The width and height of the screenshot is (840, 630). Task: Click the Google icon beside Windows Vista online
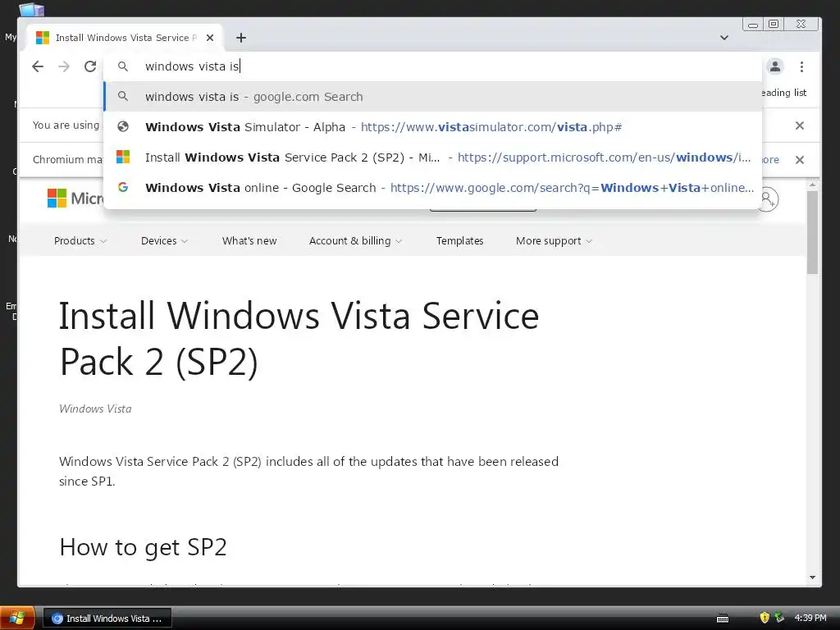pyautogui.click(x=123, y=187)
